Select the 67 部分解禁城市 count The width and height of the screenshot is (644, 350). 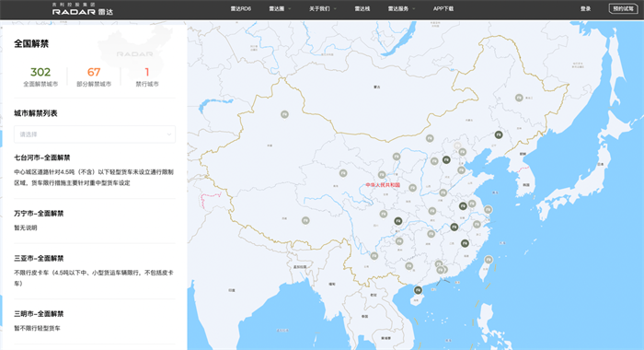click(94, 76)
